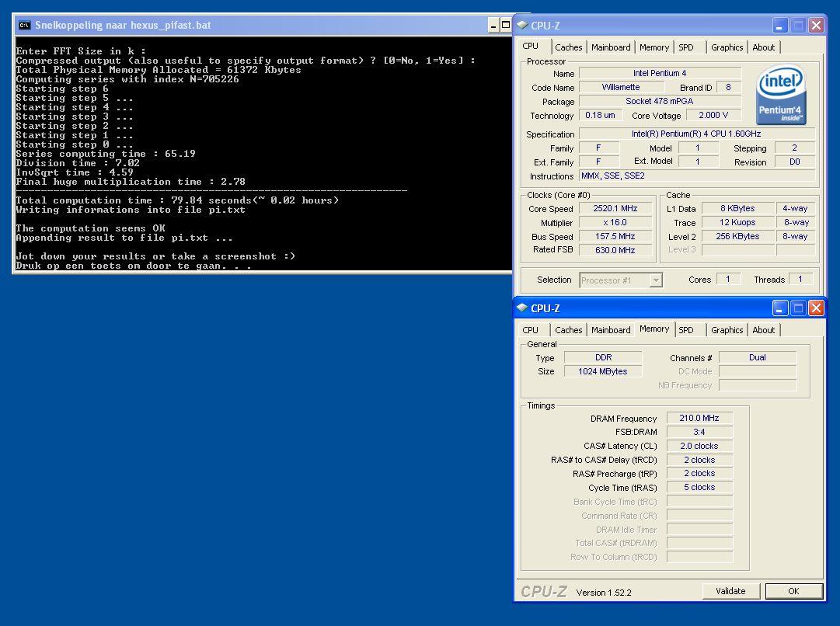Maximize the hexus_pifast.bat console window

click(x=505, y=25)
